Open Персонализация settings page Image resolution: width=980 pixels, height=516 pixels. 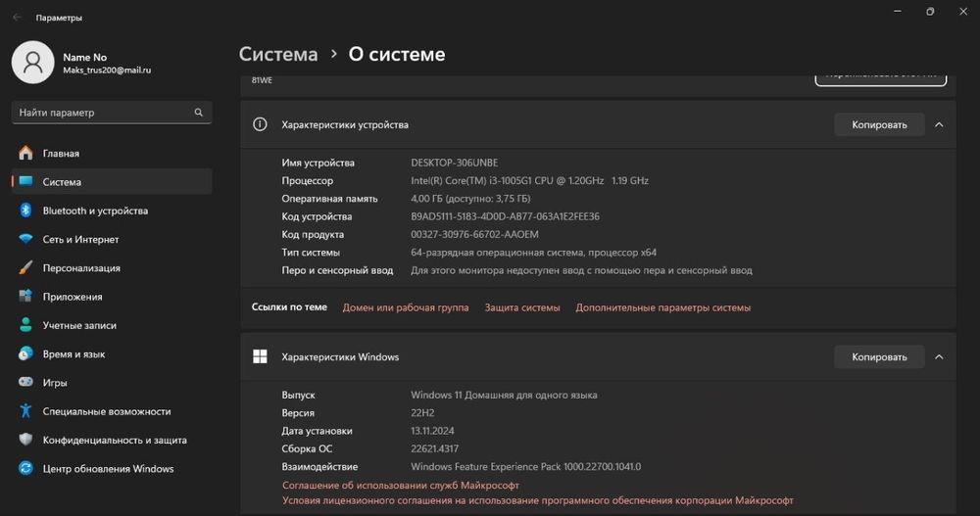tap(112, 268)
